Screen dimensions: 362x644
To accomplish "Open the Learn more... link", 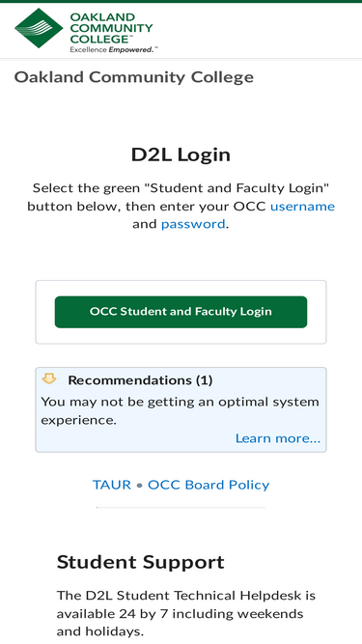I will click(x=278, y=438).
